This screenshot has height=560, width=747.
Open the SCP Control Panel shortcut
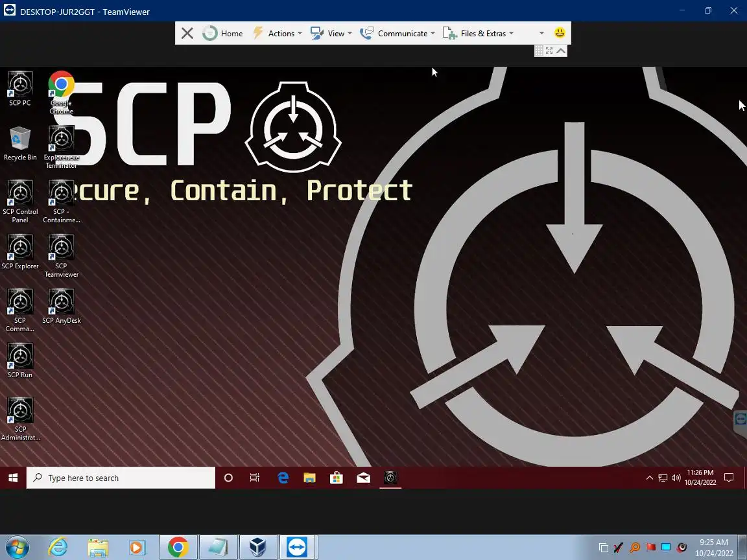(20, 202)
